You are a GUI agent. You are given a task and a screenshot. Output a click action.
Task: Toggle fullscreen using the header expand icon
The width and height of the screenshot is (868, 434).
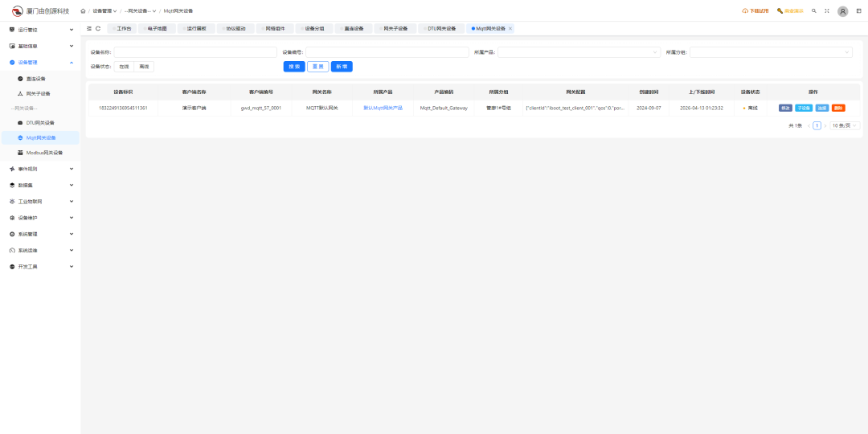[826, 11]
